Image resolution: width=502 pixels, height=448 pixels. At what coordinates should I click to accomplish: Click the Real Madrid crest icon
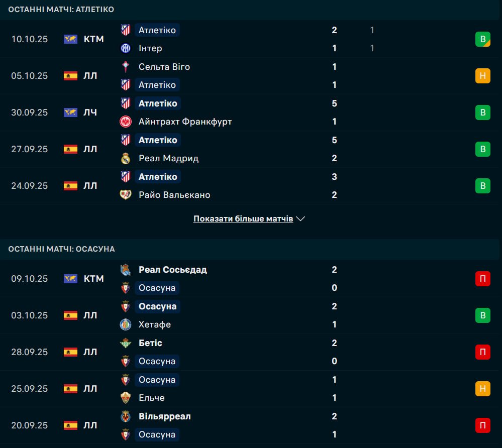click(x=125, y=158)
